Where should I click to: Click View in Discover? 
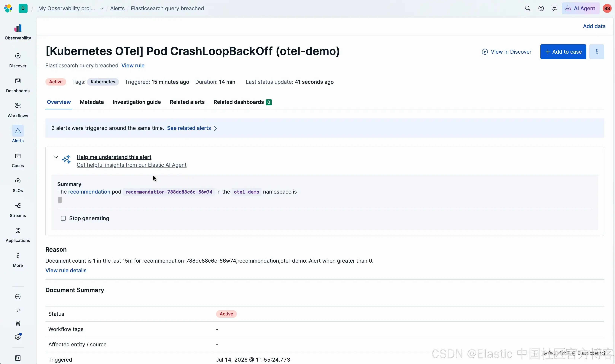click(506, 52)
